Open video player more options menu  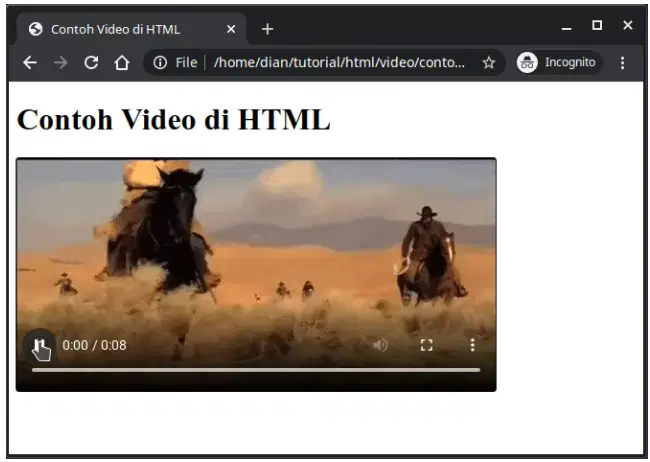472,345
